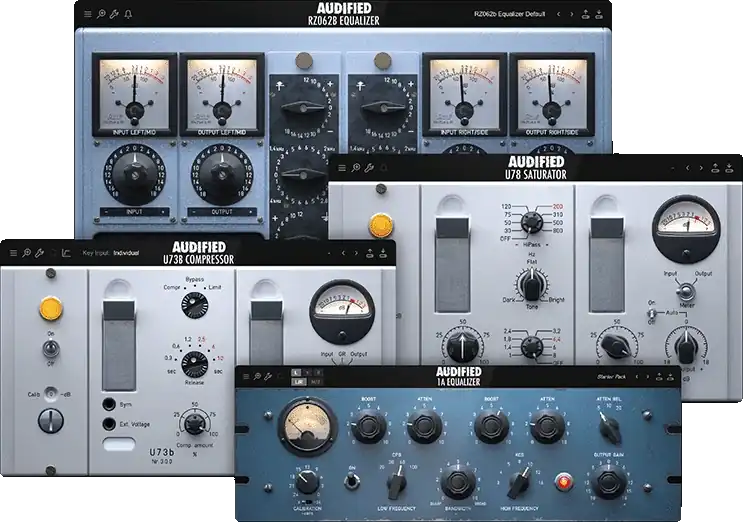Click the RZ062B INPUT gain knob
Image resolution: width=743 pixels, height=522 pixels.
point(135,174)
